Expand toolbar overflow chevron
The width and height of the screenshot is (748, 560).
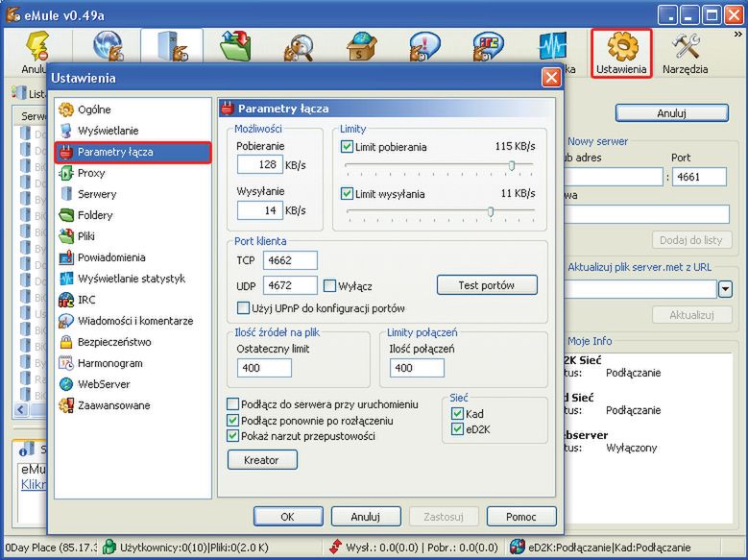pyautogui.click(x=737, y=35)
